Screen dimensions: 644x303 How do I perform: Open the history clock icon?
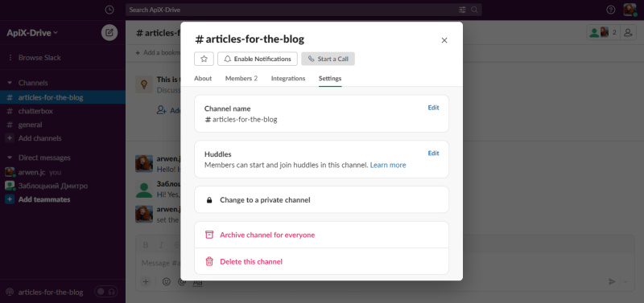(109, 10)
